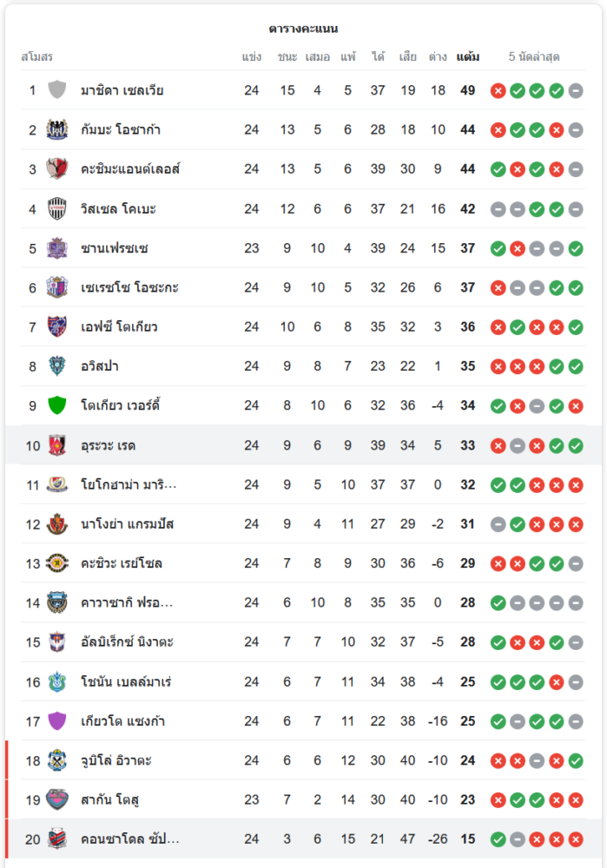
Task: Click the Urawa Reds club crest
Action: (57, 445)
